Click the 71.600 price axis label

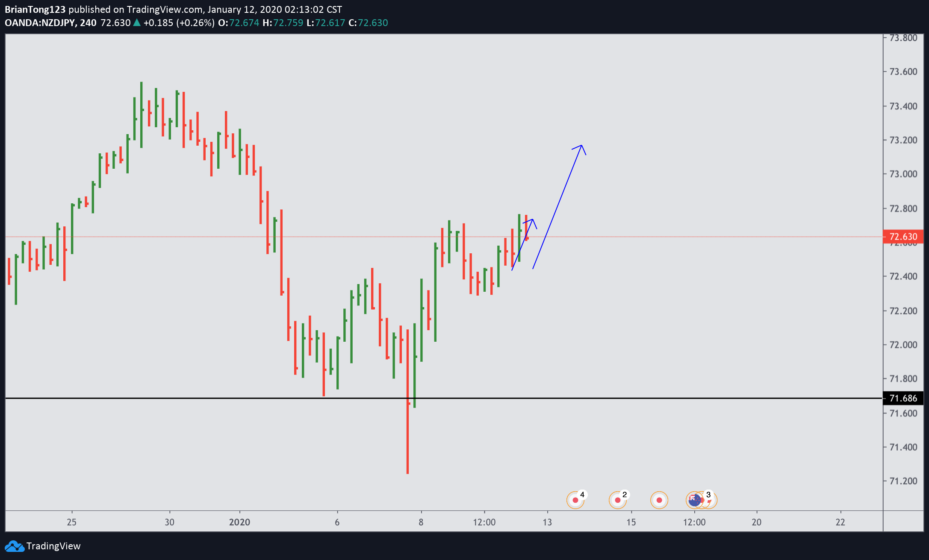pyautogui.click(x=903, y=413)
